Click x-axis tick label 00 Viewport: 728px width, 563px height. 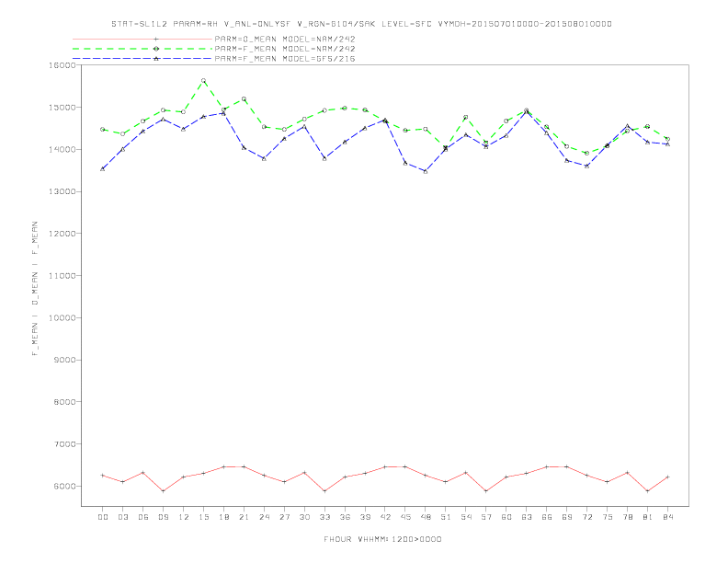[103, 517]
